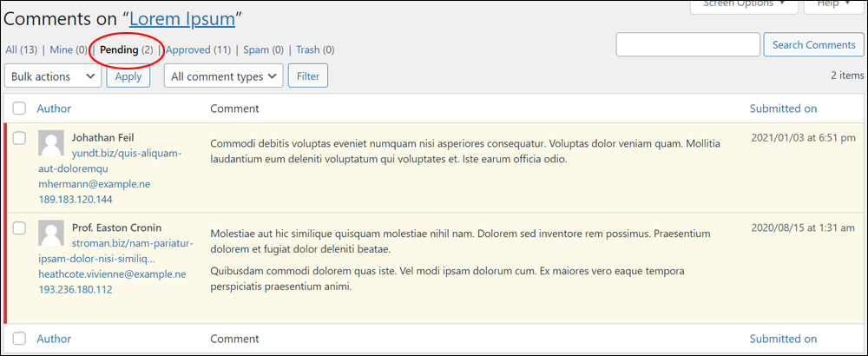Expand the Help tab

point(833,5)
